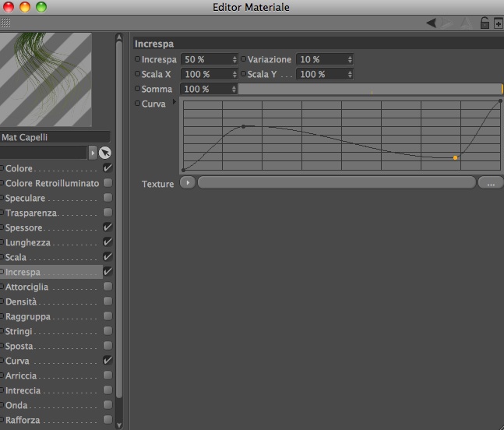The height and width of the screenshot is (430, 504).
Task: Click the Variazione value stepper arrows
Action: tap(350, 59)
